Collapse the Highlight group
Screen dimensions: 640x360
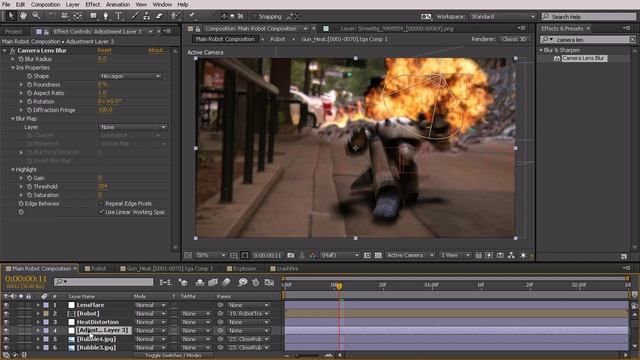tap(13, 169)
